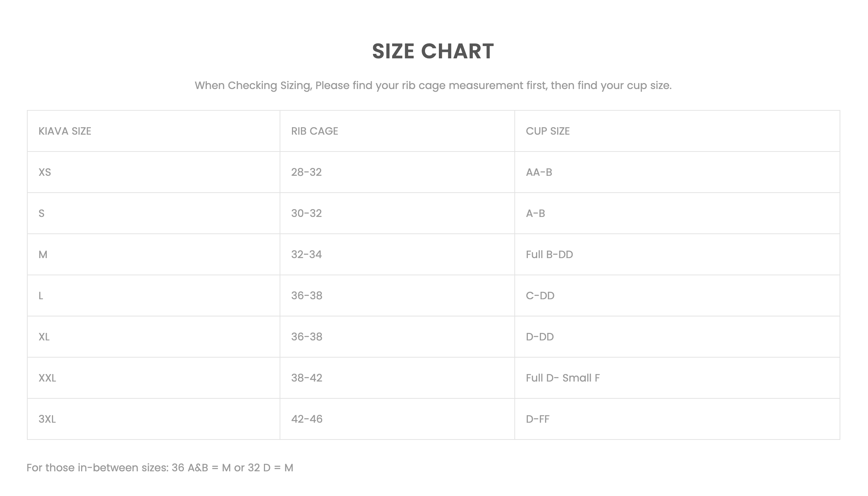Click the A-B cup size cell

click(x=535, y=214)
